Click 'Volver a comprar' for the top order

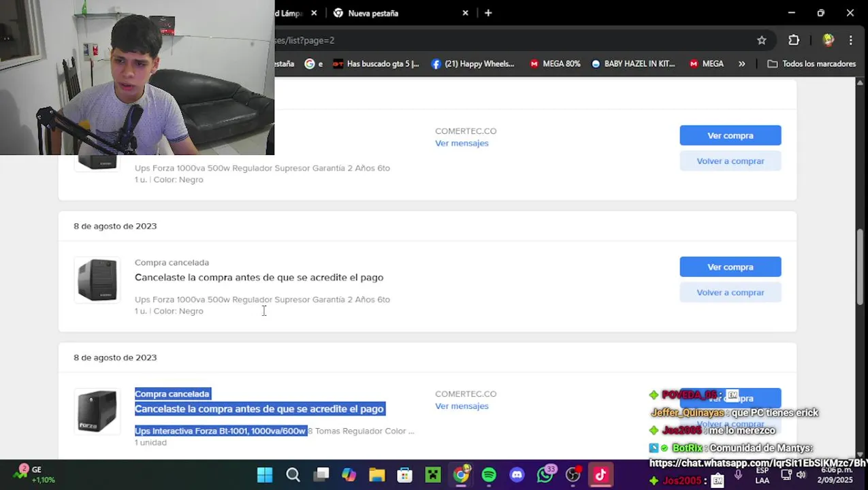click(730, 161)
